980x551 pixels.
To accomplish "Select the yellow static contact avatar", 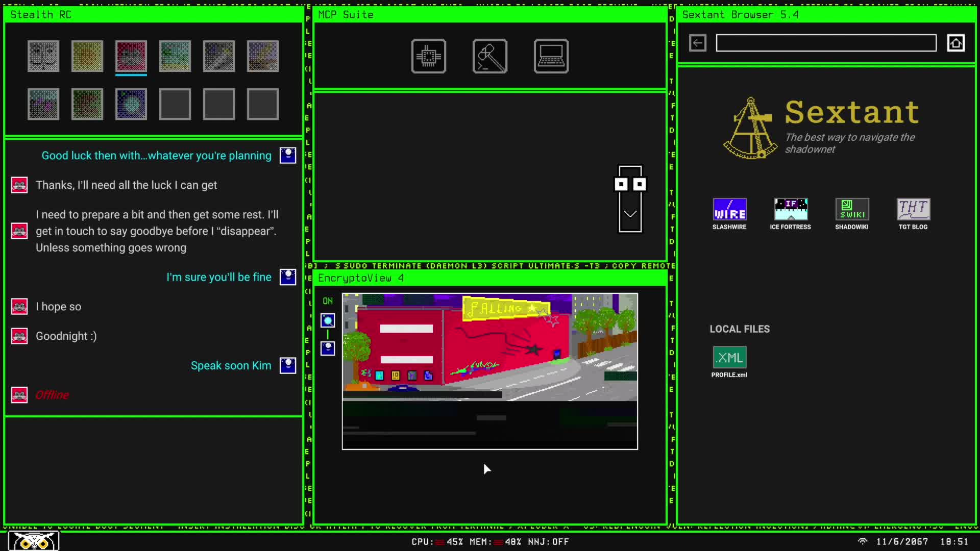I will pos(87,56).
